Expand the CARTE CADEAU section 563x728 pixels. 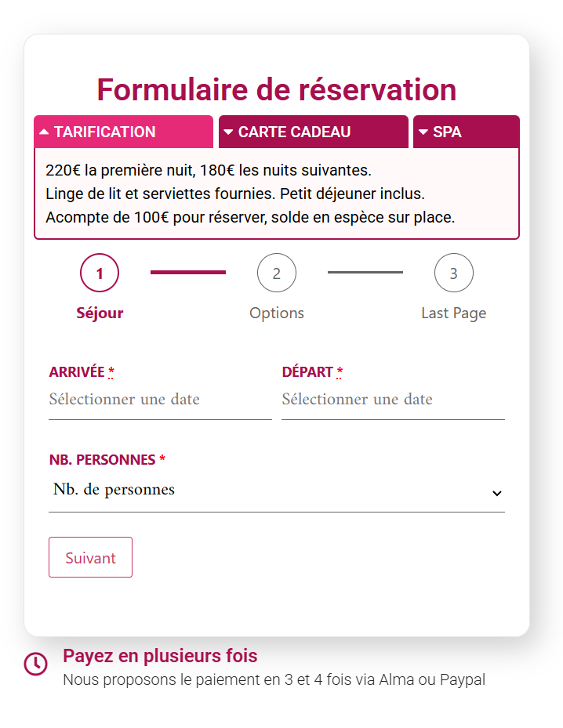tap(313, 132)
